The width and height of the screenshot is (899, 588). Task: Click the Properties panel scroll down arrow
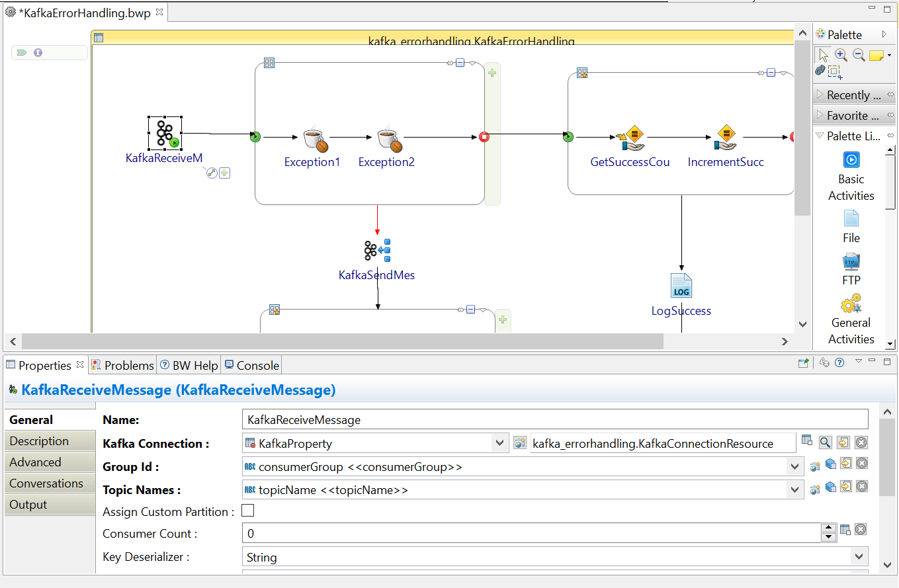[887, 564]
